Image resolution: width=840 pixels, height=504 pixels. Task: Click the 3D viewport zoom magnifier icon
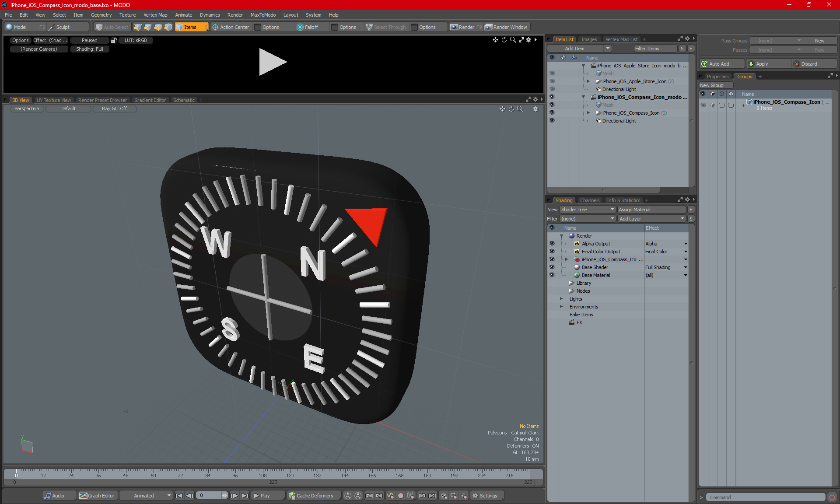tap(520, 109)
